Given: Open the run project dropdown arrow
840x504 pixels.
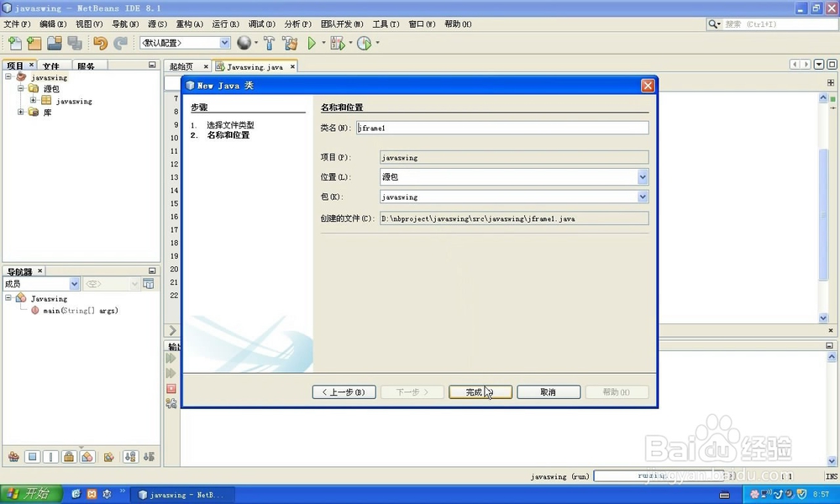Looking at the screenshot, I should 323,43.
